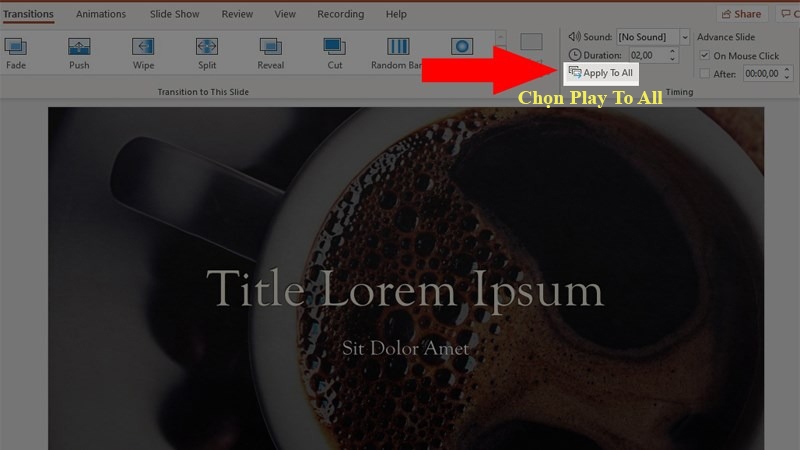Click the Duration clock icon

(x=574, y=55)
